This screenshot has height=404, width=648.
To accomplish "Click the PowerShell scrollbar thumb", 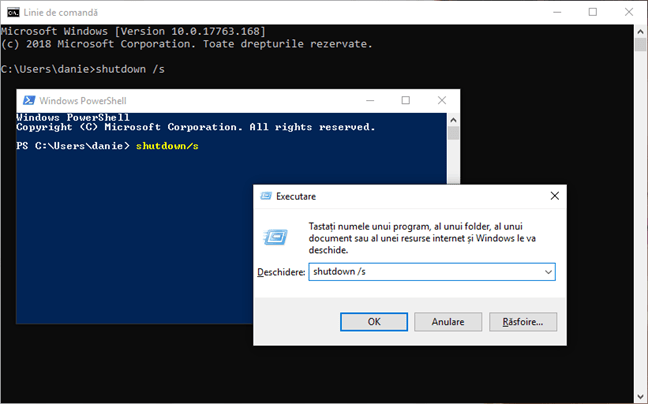I will [453, 133].
